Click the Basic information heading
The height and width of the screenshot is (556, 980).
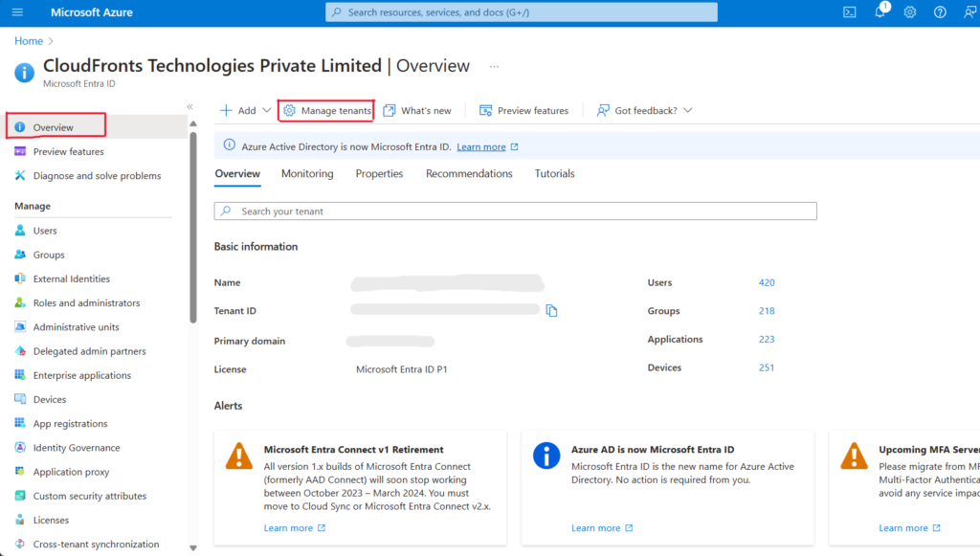point(256,246)
